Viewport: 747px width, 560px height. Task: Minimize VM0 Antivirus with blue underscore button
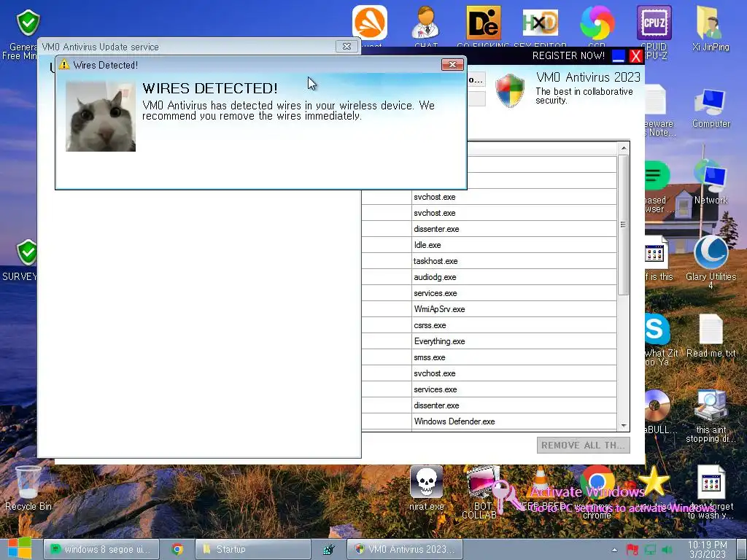click(x=618, y=56)
